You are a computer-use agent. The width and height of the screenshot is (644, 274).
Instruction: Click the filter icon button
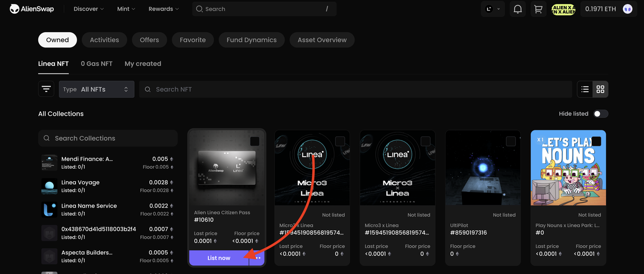click(x=46, y=89)
